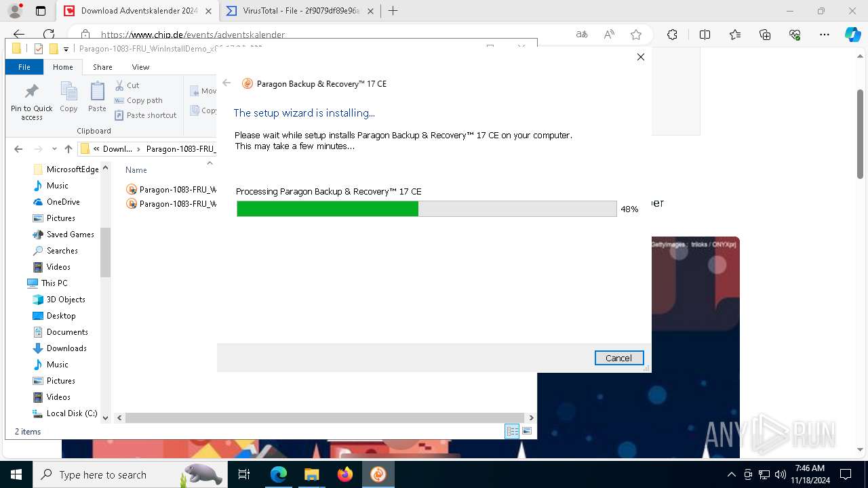868x488 pixels.
Task: Open the Windows Start menu
Action: pyautogui.click(x=16, y=474)
